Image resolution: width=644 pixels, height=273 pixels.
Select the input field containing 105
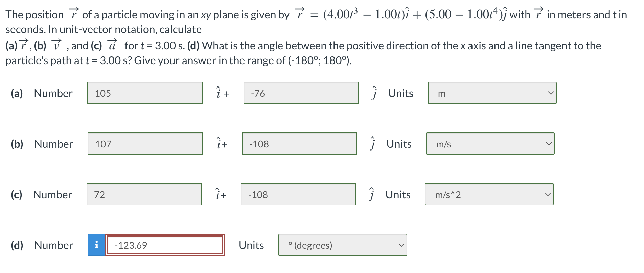[x=145, y=93]
